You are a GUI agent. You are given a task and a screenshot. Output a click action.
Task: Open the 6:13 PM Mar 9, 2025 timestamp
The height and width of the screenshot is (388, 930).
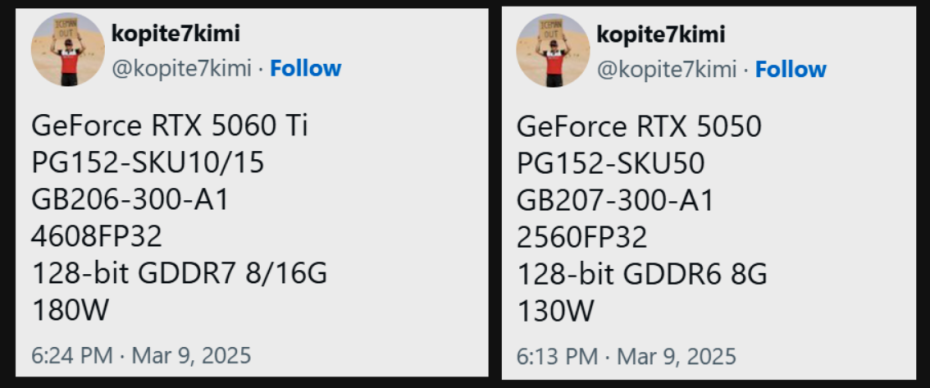(626, 357)
